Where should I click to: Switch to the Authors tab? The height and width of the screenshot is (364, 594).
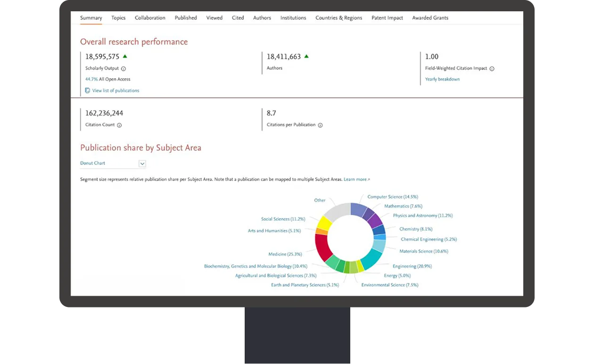click(x=262, y=18)
